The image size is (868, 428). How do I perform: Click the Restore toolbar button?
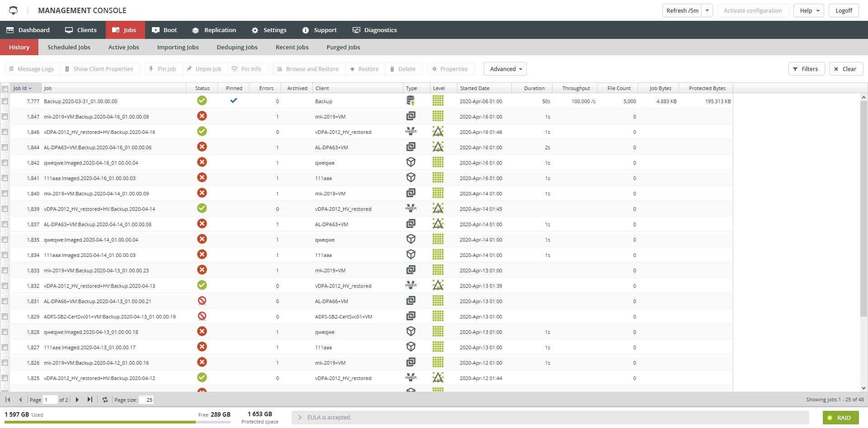(x=364, y=69)
